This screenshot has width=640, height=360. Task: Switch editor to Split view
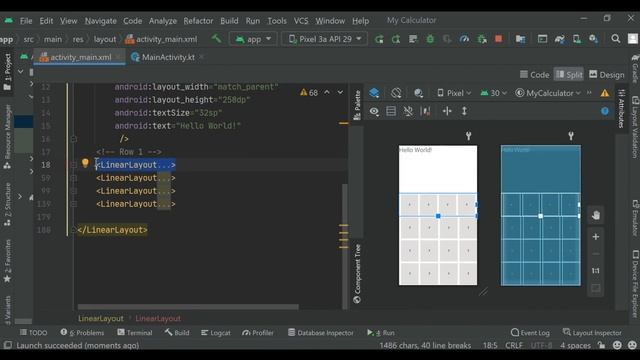pos(569,75)
